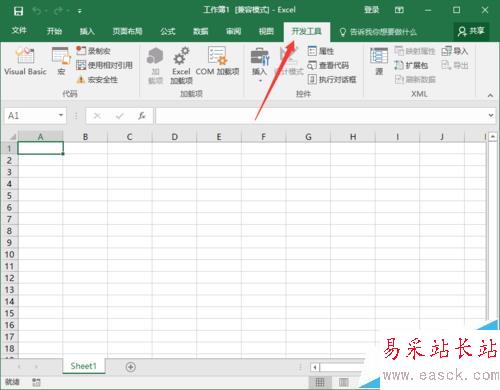The width and height of the screenshot is (500, 390).
Task: Click Sign in (登录)
Action: (x=371, y=10)
